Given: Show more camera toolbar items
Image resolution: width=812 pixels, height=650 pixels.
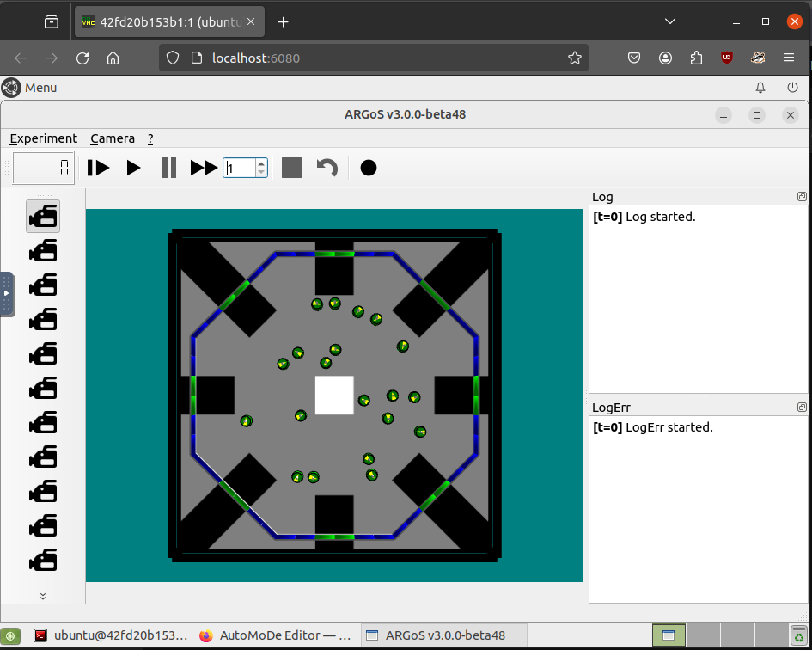Looking at the screenshot, I should coord(43,596).
